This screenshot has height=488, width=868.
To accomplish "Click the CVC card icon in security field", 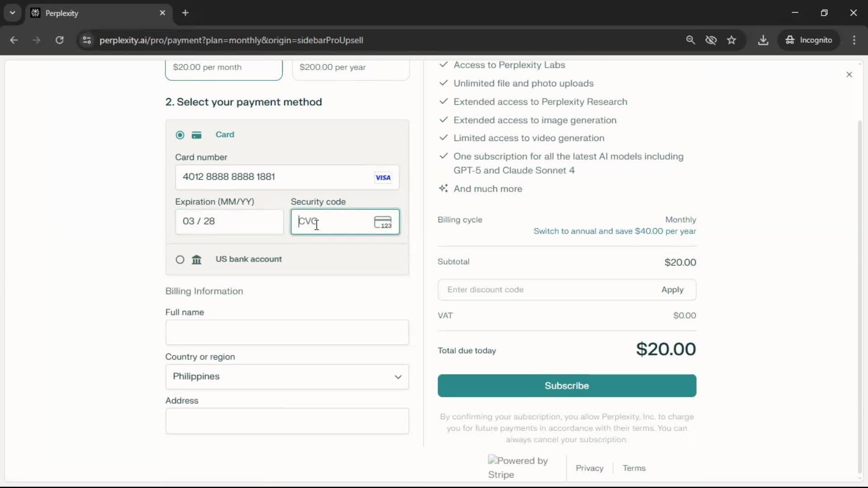I will pos(383,222).
